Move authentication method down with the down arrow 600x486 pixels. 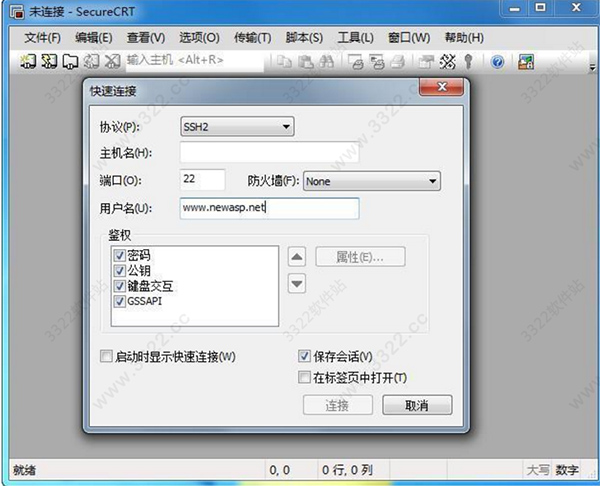click(x=297, y=284)
